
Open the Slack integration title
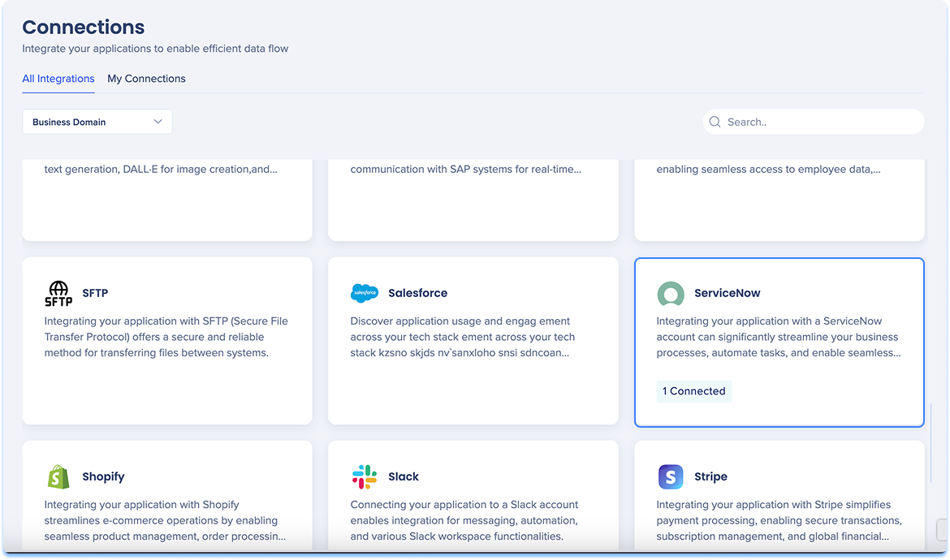point(404,476)
